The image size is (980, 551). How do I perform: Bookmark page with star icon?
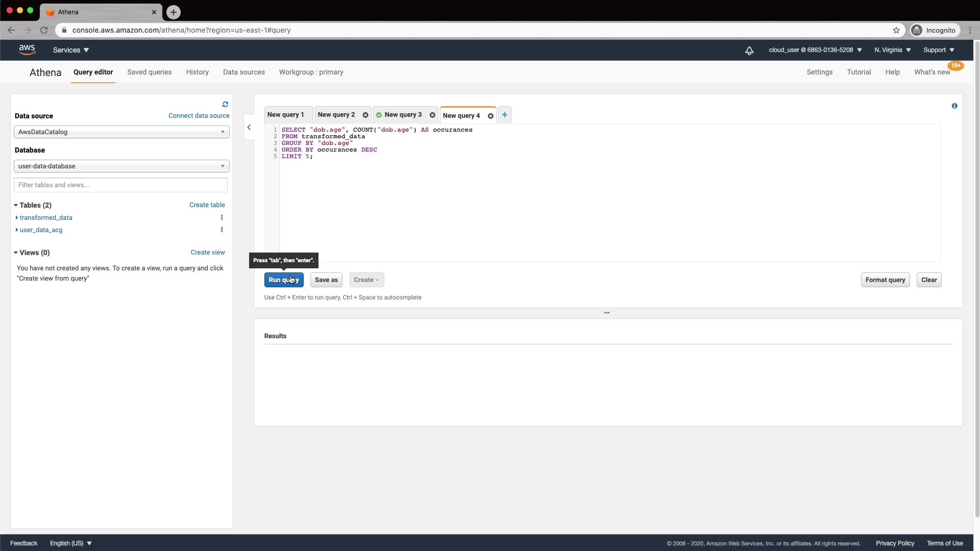point(896,31)
